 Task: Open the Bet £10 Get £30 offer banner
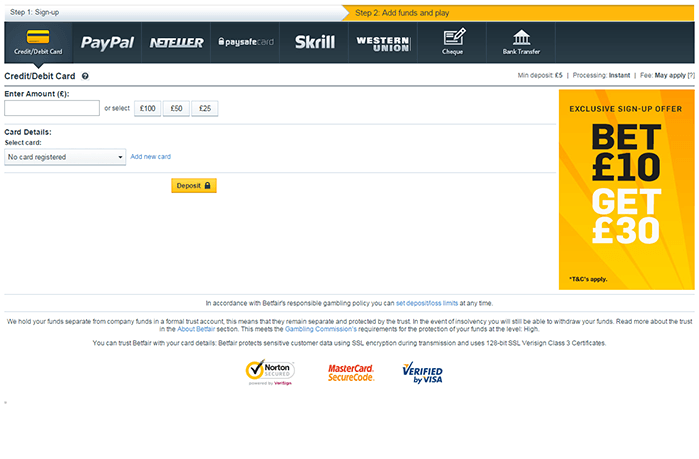click(626, 190)
